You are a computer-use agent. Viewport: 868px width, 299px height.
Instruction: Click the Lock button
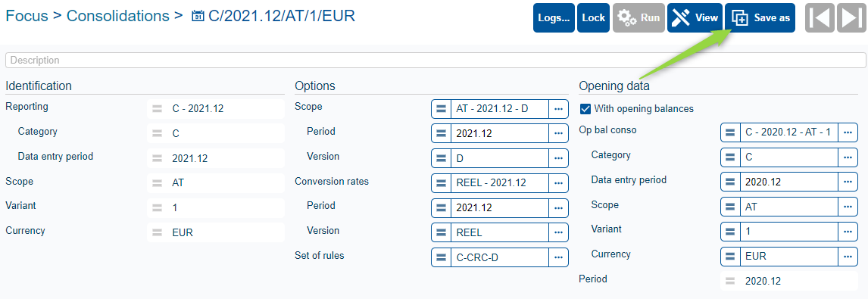[x=593, y=17]
